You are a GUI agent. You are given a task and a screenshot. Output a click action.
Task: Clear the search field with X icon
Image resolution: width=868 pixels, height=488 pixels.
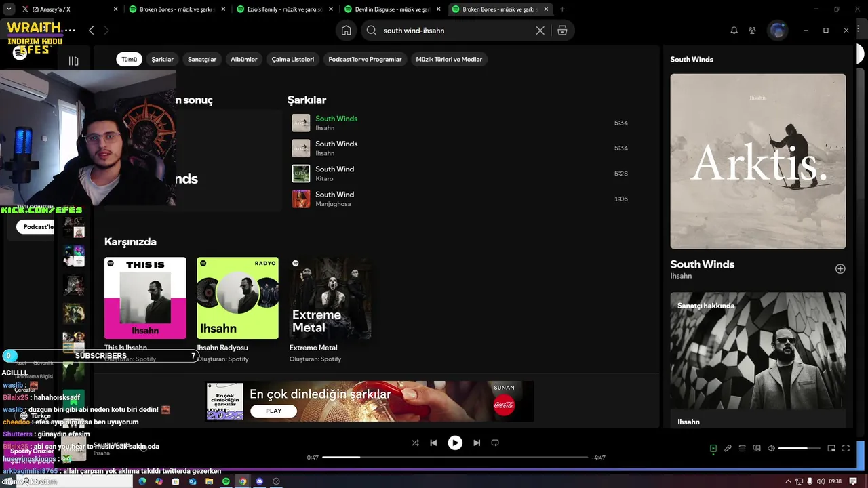pos(540,30)
